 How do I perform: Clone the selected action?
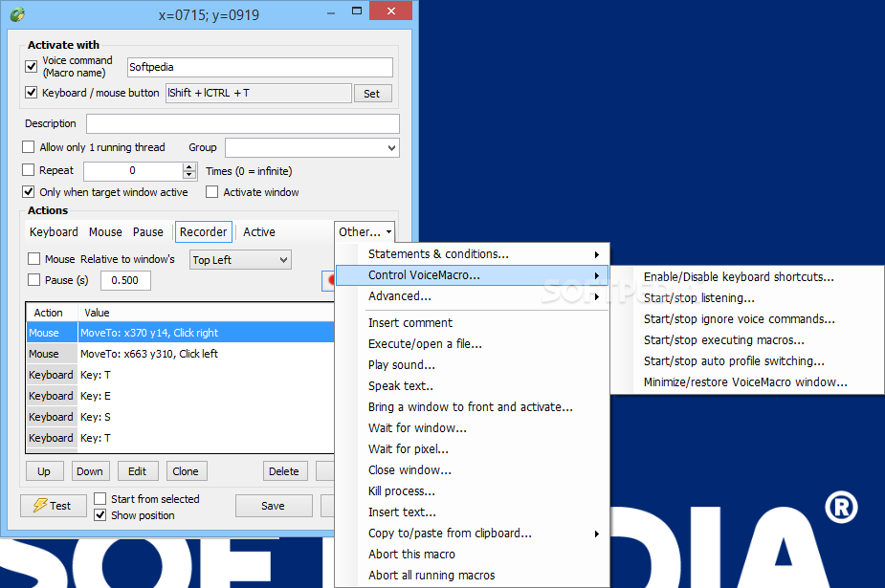(186, 471)
